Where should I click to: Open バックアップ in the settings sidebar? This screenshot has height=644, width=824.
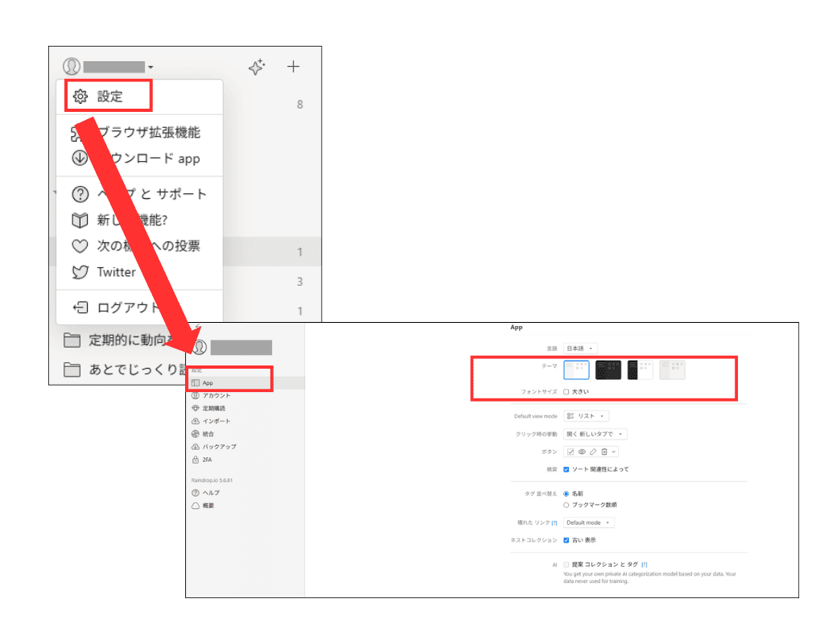(x=219, y=446)
